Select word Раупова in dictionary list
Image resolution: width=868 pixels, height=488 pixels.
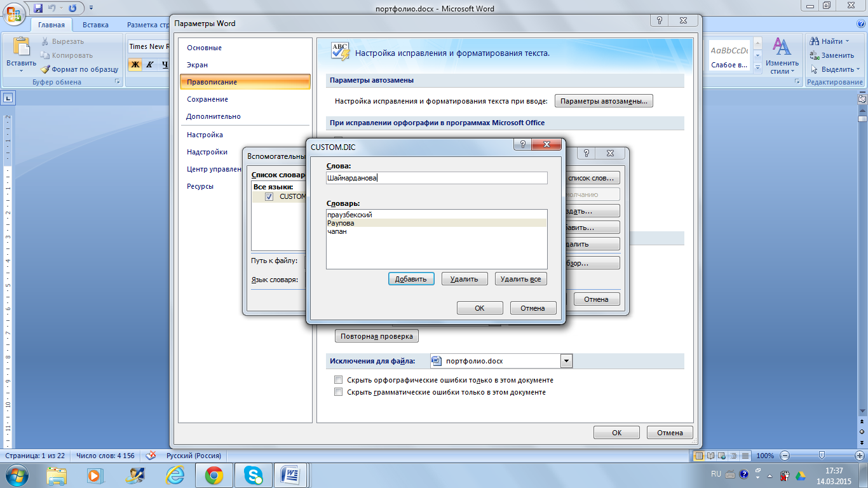pos(437,223)
